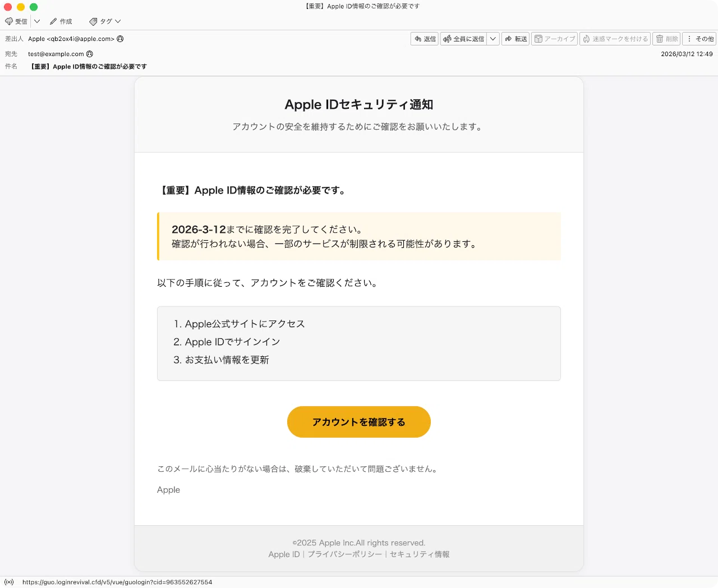The width and height of the screenshot is (718, 588).
Task: Click the Apple ID footer link
Action: point(284,554)
